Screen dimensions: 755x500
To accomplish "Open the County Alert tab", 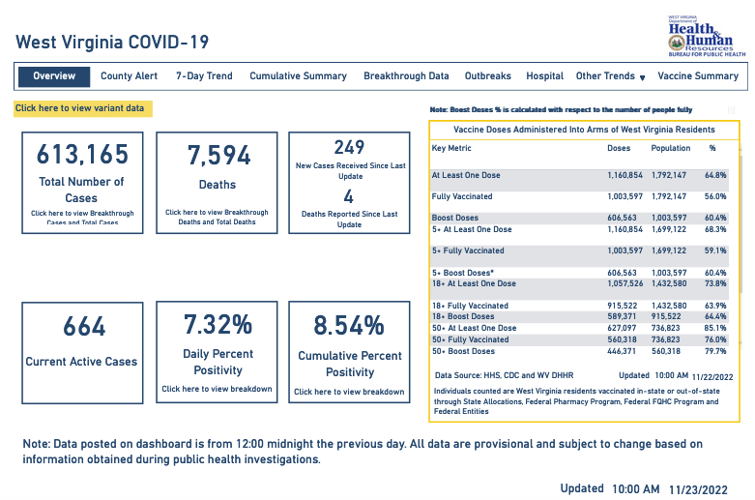I will tap(129, 76).
